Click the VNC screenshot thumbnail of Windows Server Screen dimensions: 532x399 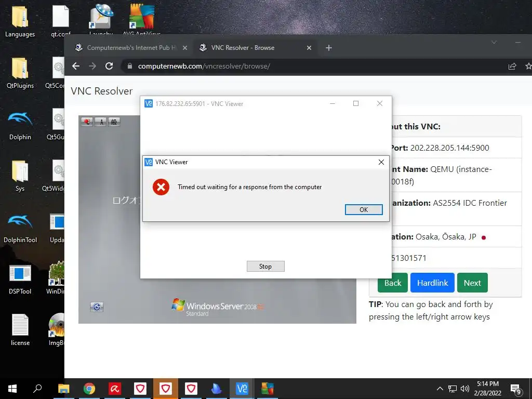coord(217,219)
